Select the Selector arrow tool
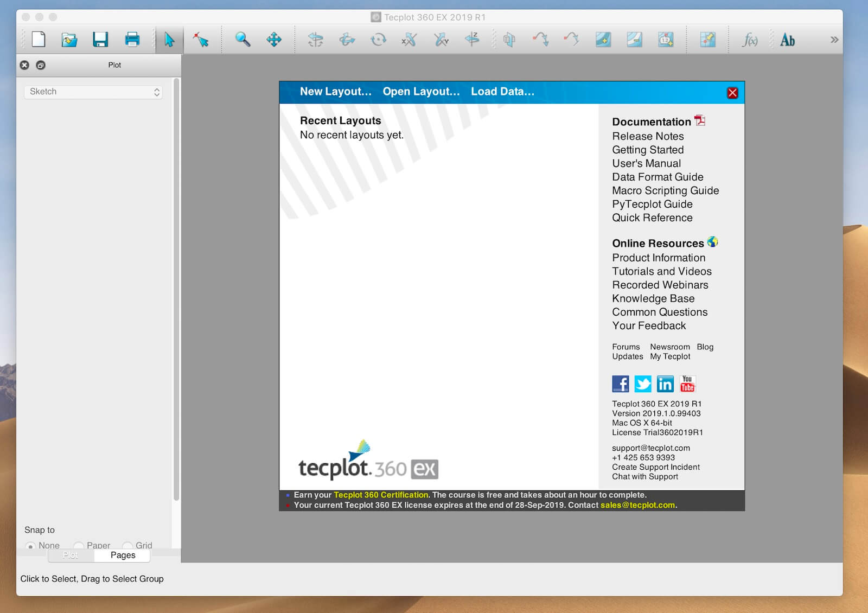This screenshot has height=613, width=868. pyautogui.click(x=169, y=40)
